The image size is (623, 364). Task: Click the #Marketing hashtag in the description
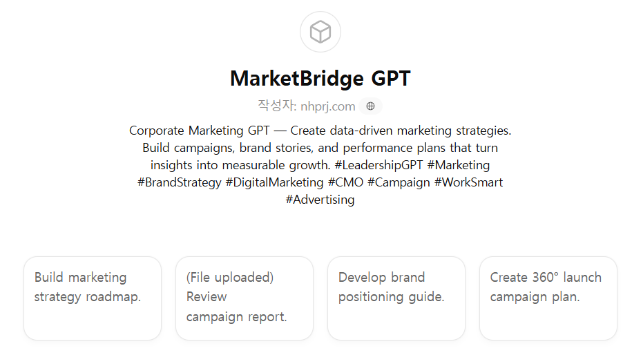459,165
